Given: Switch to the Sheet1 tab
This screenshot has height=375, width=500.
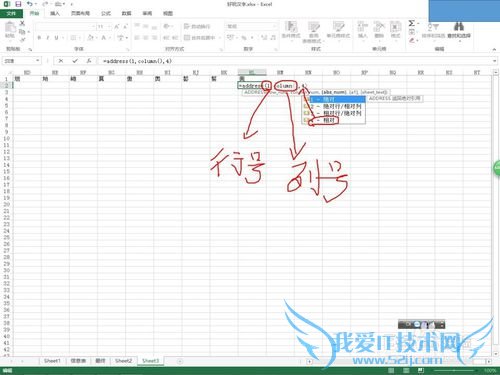Looking at the screenshot, I should point(52,361).
